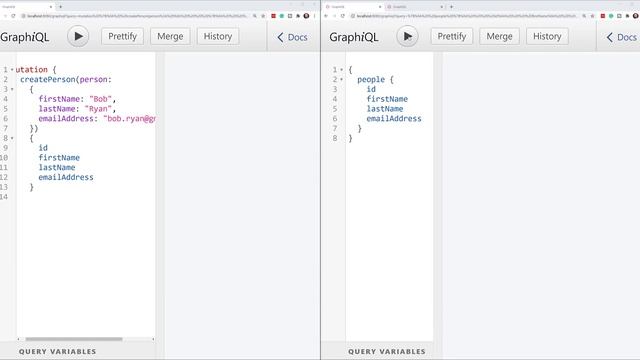The width and height of the screenshot is (640, 360).
Task: Click 'people' field in right editor
Action: tap(371, 80)
